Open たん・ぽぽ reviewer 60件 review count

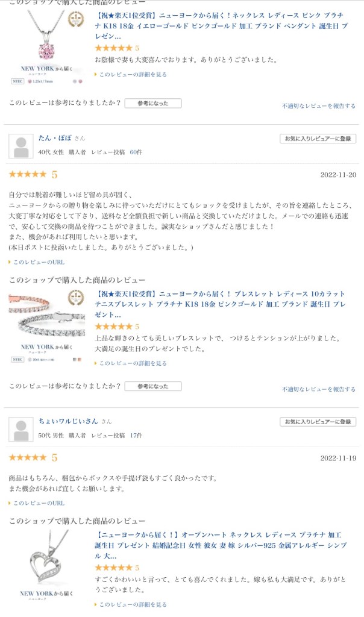(x=136, y=152)
